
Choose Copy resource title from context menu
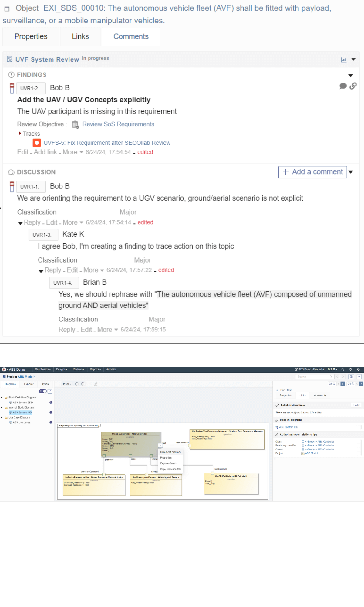[x=170, y=469]
